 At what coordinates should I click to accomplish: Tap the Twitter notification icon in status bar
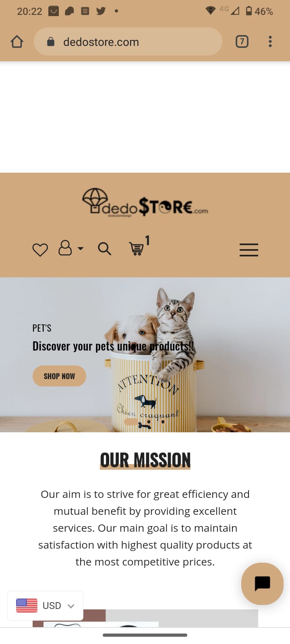pyautogui.click(x=101, y=11)
